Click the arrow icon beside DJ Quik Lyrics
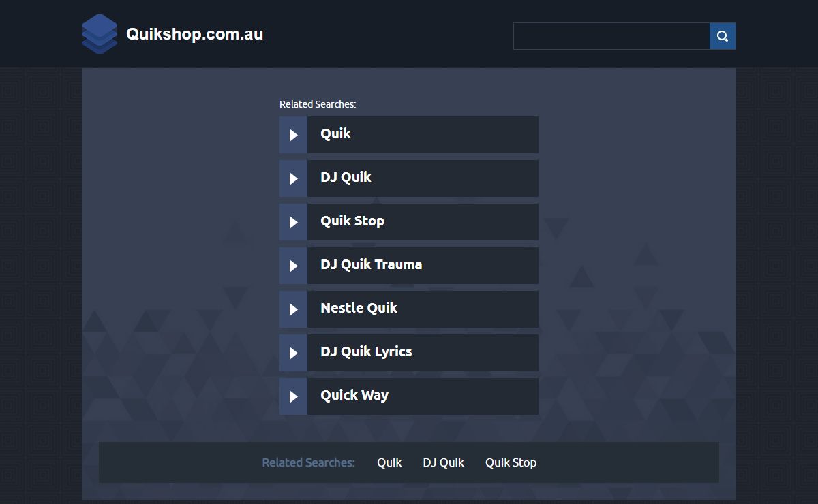Image resolution: width=818 pixels, height=504 pixels. [x=294, y=353]
